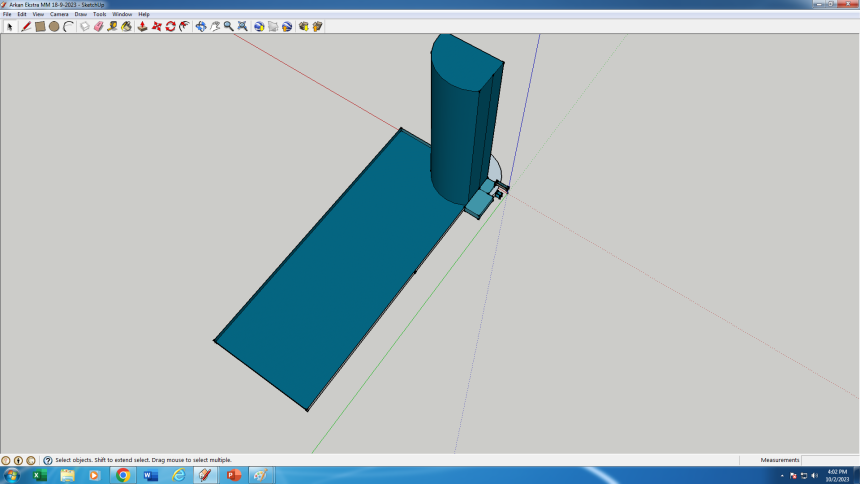Activate the Eraser tool
The height and width of the screenshot is (484, 860).
coord(98,26)
